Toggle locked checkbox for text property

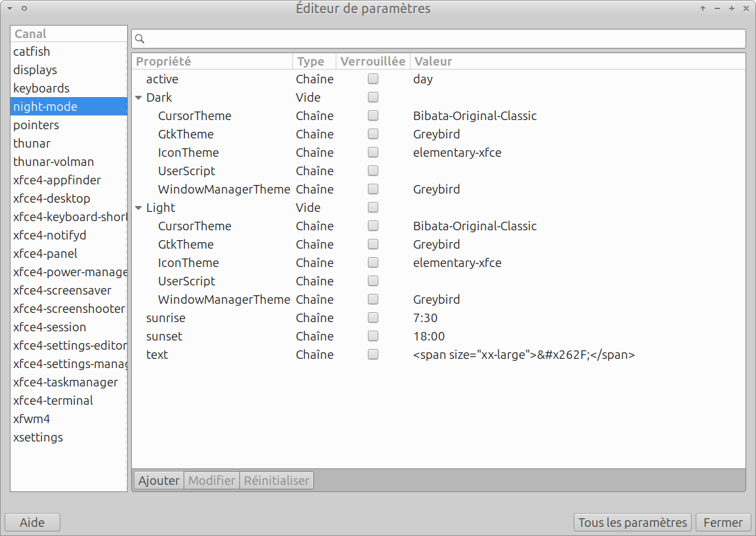point(372,354)
